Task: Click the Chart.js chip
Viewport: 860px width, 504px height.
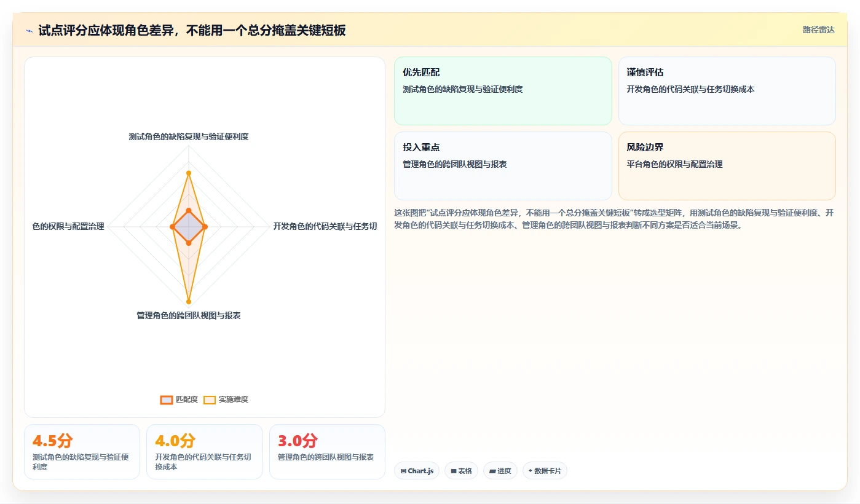Action: pyautogui.click(x=417, y=471)
